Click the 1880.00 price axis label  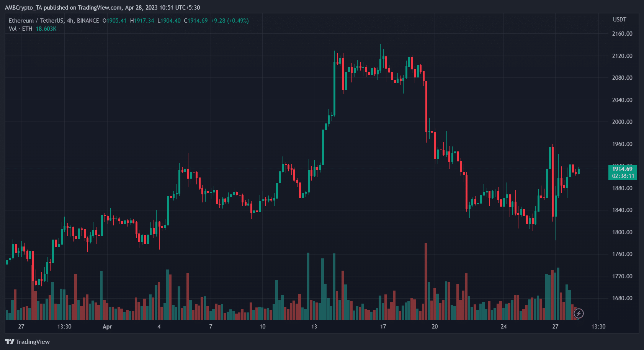(x=622, y=188)
